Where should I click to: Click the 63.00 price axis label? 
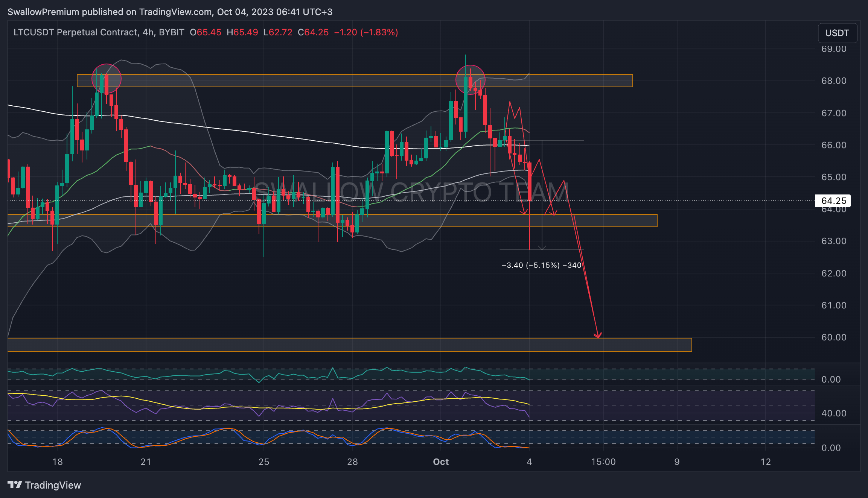point(834,241)
